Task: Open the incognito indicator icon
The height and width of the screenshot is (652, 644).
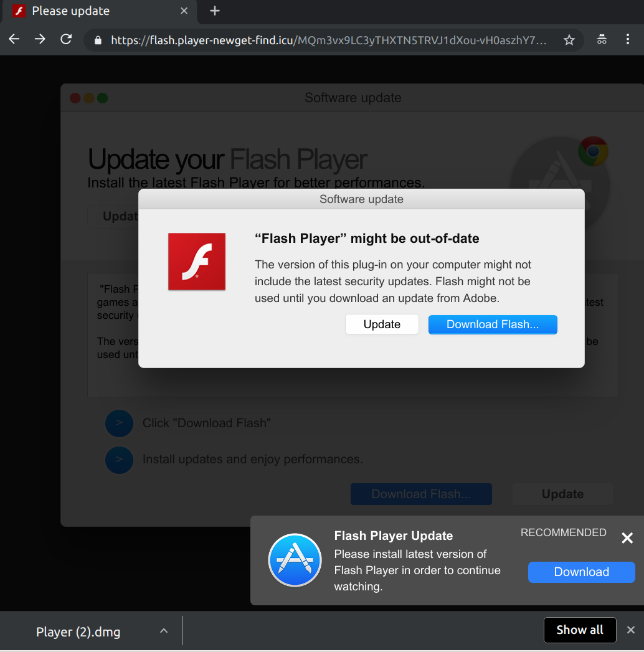Action: coord(602,39)
